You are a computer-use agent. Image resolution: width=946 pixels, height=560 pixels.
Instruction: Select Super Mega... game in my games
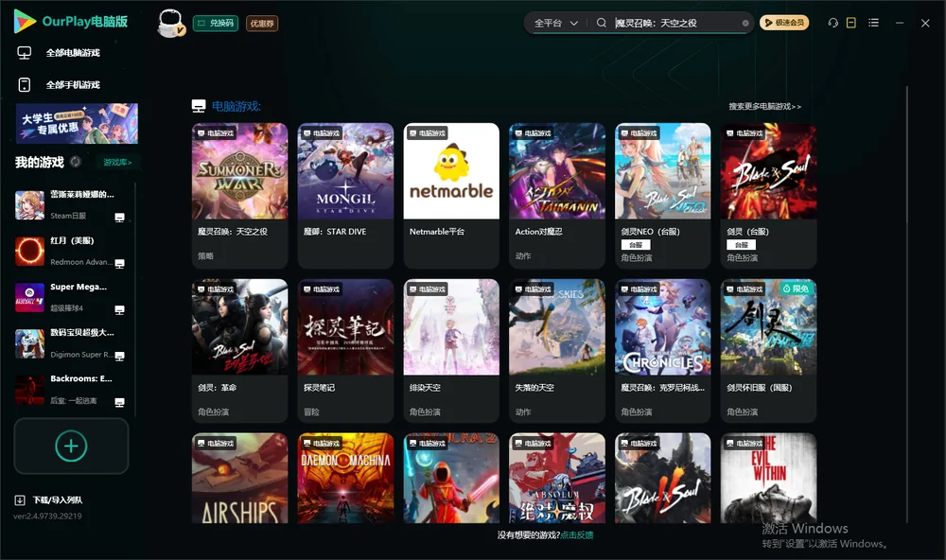point(71,297)
